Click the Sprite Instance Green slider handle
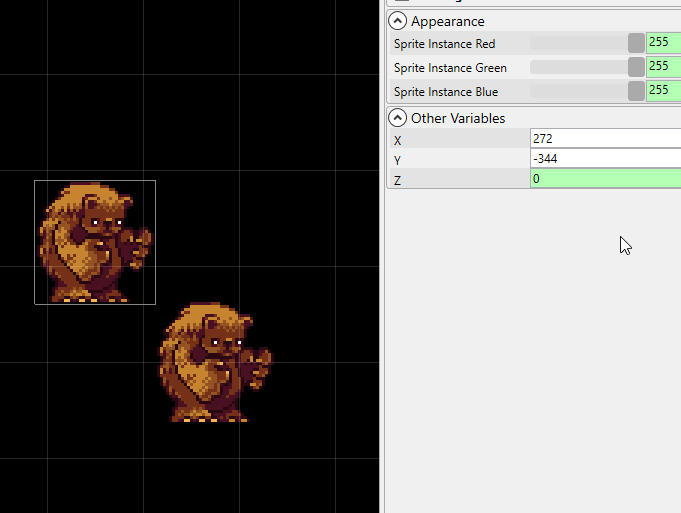 636,67
